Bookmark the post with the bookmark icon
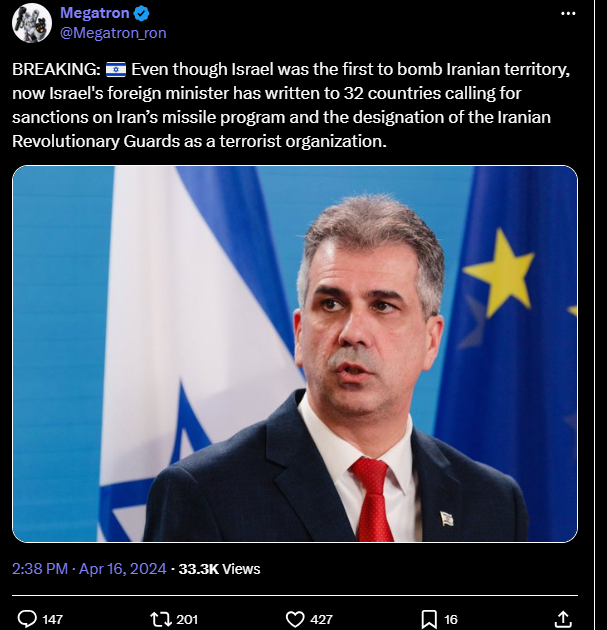 (429, 619)
